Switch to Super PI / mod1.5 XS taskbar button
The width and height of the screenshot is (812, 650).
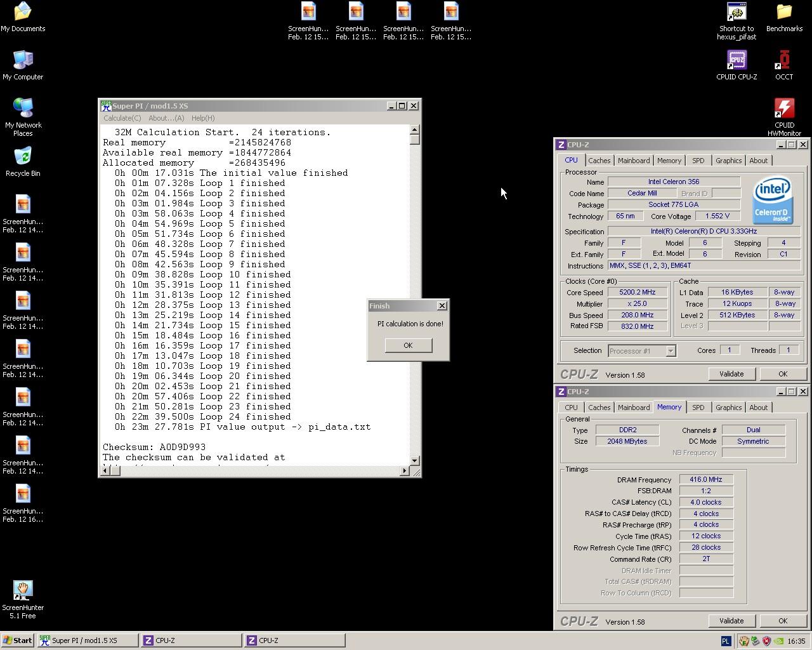click(x=88, y=640)
